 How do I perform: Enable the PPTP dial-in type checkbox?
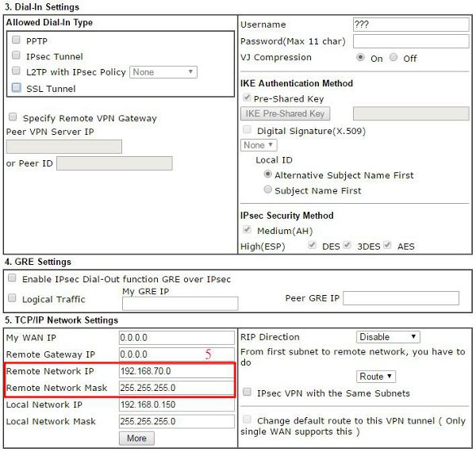(x=16, y=40)
